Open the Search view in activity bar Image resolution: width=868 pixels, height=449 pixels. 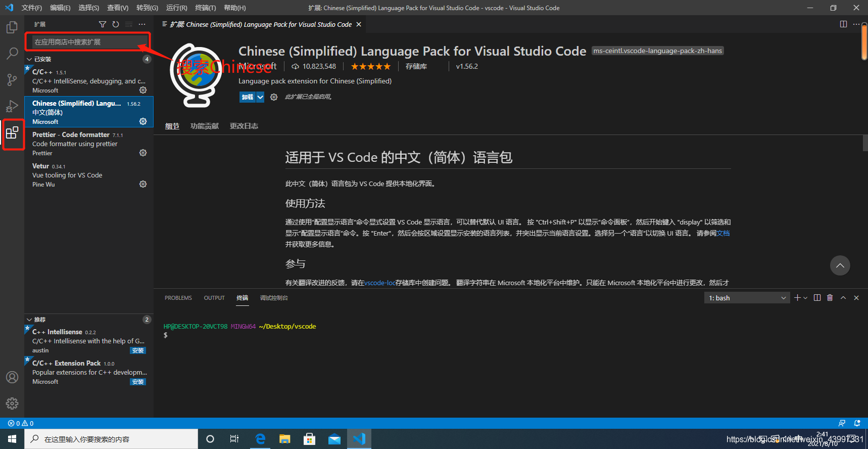[x=12, y=54]
